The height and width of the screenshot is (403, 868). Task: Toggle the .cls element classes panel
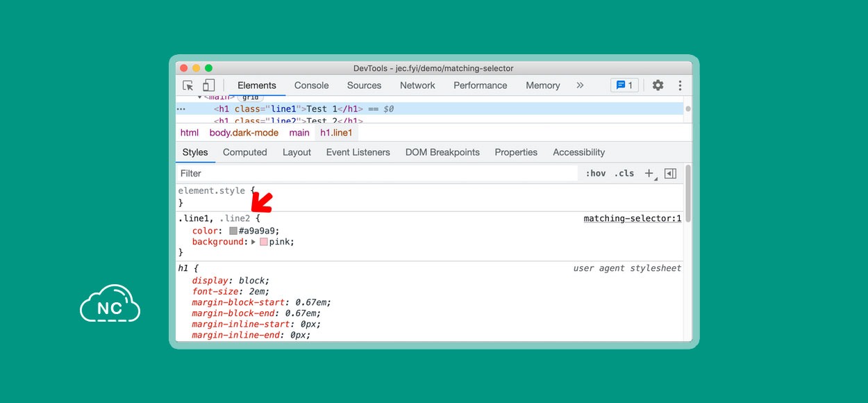click(624, 174)
